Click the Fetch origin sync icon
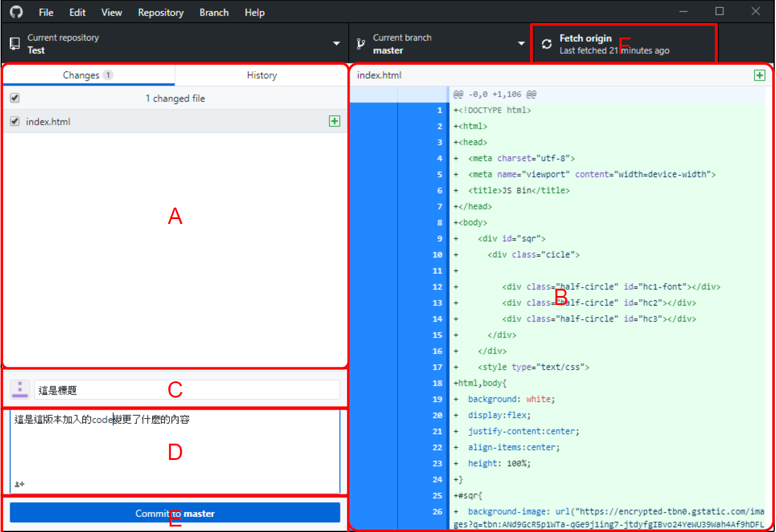Viewport: 776px width, 532px height. click(546, 44)
